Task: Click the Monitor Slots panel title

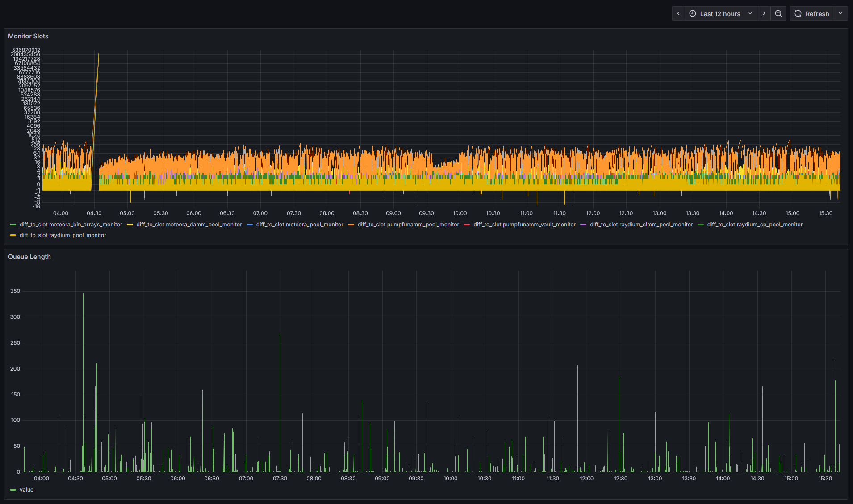Action: [28, 36]
